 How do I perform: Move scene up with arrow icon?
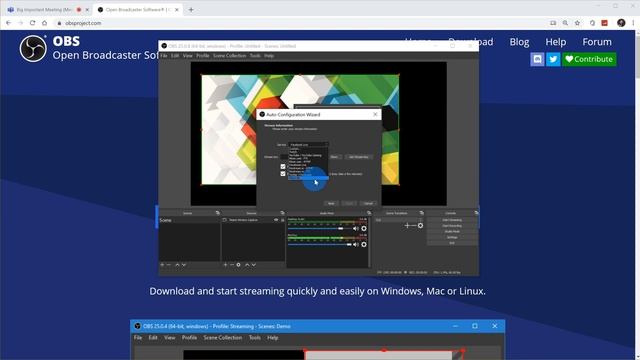[177, 265]
